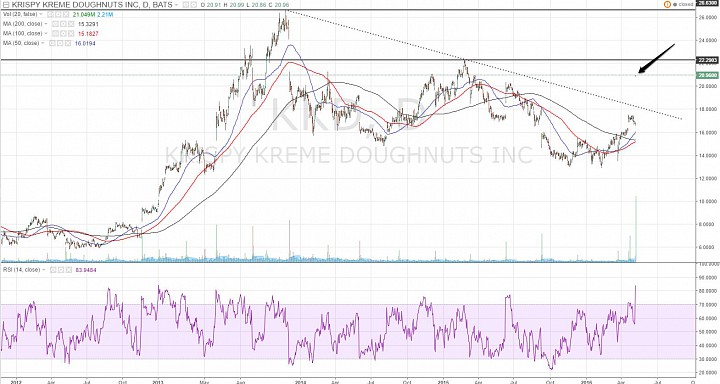Click the MA 200 value 15.3291
This screenshot has width=720, height=384.
[88, 24]
